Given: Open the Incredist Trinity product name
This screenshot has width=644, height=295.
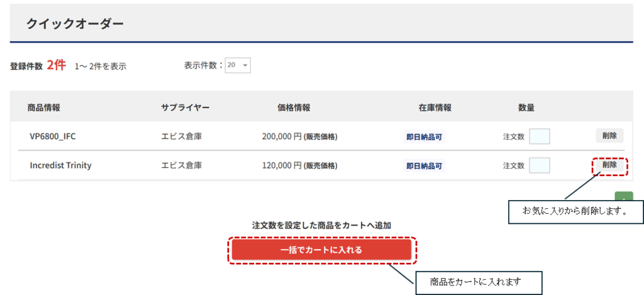Looking at the screenshot, I should point(60,165).
